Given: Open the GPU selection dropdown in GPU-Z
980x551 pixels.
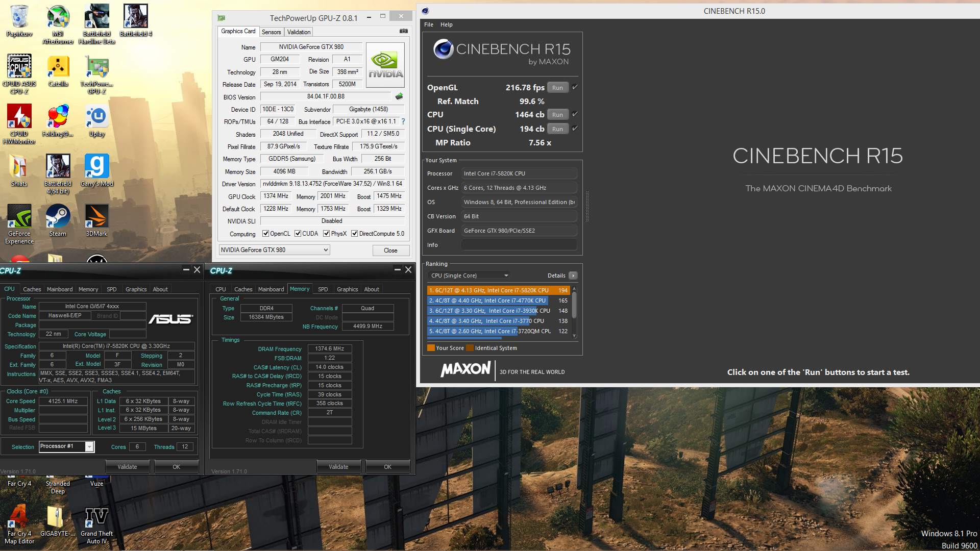Looking at the screenshot, I should point(274,250).
